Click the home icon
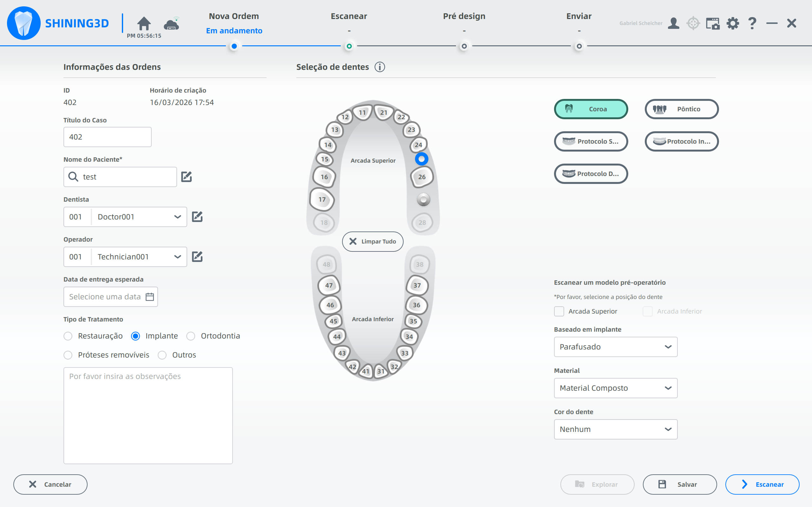This screenshot has height=507, width=812. click(144, 23)
